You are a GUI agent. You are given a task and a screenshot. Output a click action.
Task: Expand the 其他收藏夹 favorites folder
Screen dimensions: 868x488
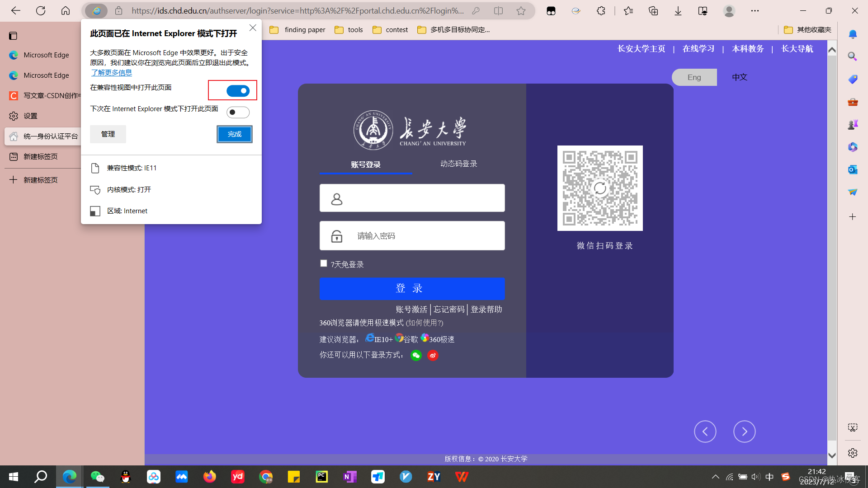coord(807,30)
